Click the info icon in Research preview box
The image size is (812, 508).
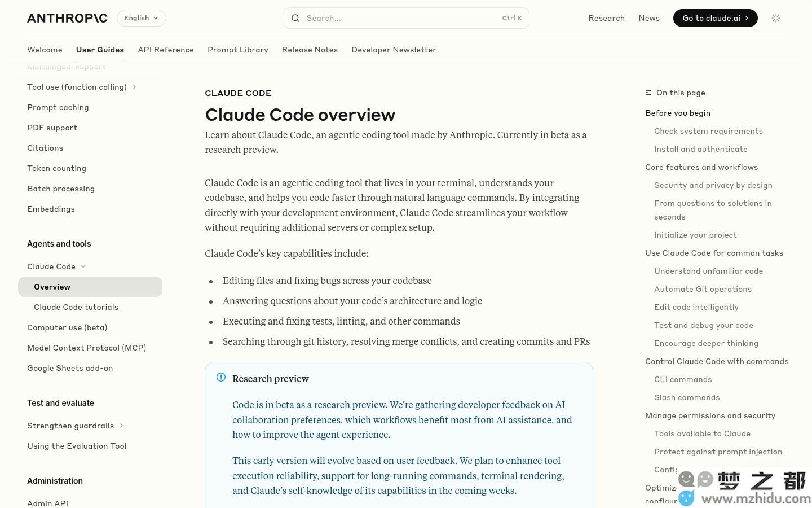click(221, 377)
